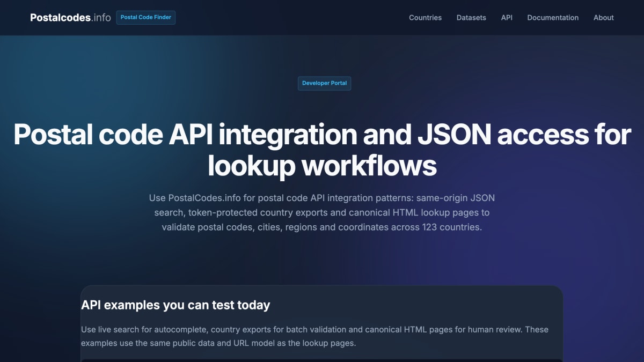Viewport: 644px width, 362px height.
Task: Select the main heading about Postal code API integration
Action: (322, 150)
